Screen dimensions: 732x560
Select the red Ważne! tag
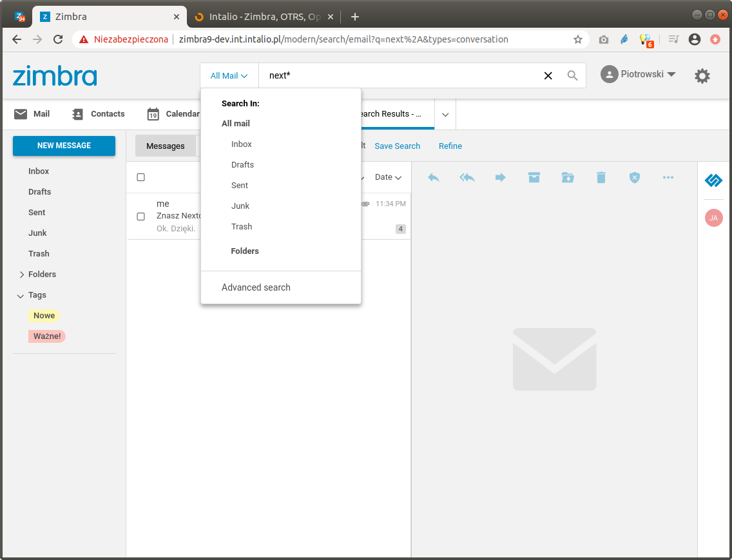pyautogui.click(x=46, y=336)
